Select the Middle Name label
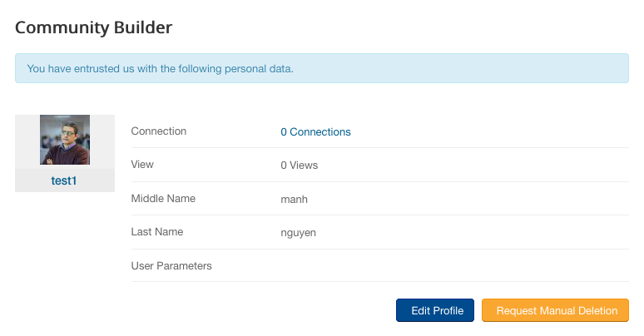 163,198
